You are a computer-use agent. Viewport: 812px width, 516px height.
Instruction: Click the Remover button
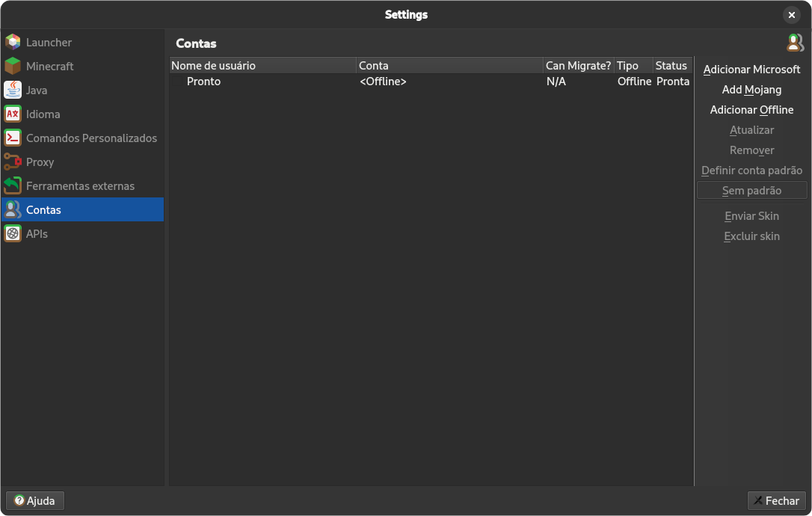[x=751, y=150]
